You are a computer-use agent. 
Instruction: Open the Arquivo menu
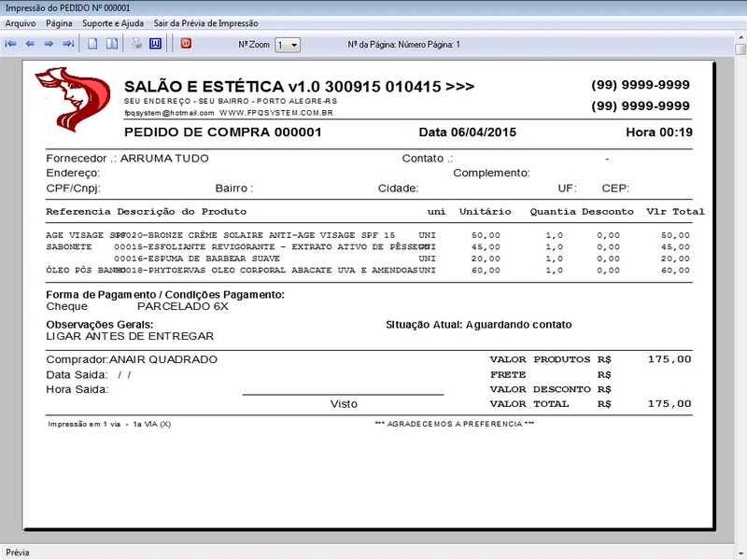21,22
